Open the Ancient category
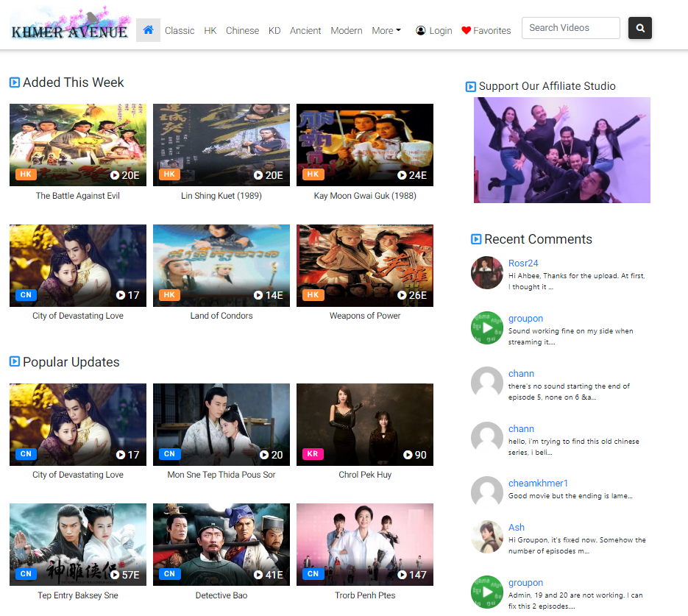 point(305,30)
